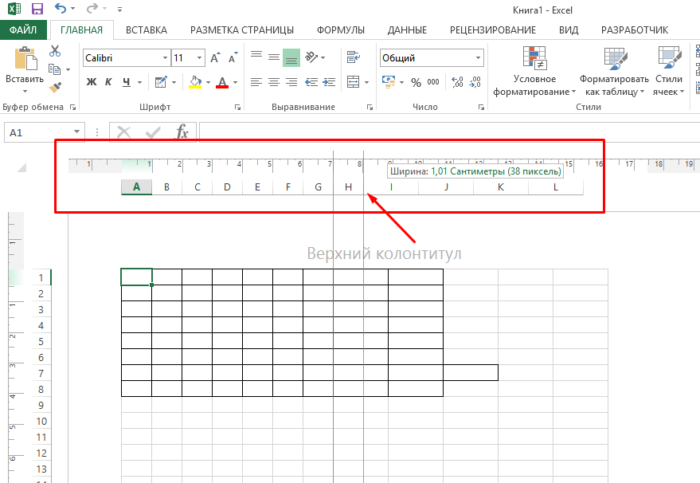Select row header 7
This screenshot has width=700, height=483.
pyautogui.click(x=41, y=373)
